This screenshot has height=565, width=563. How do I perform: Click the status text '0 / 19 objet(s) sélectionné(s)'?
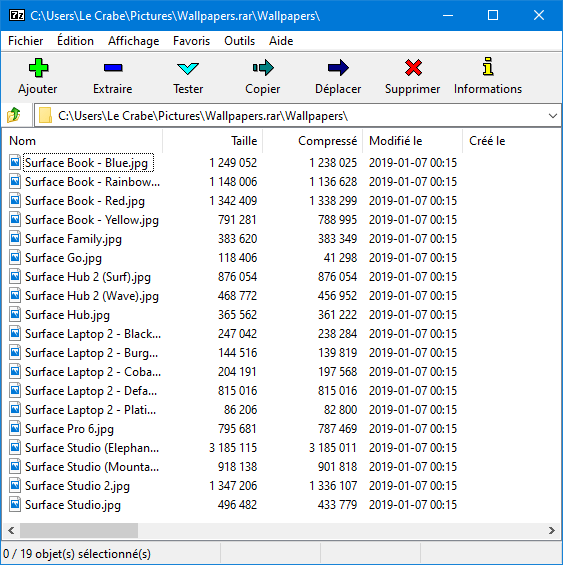click(77, 553)
